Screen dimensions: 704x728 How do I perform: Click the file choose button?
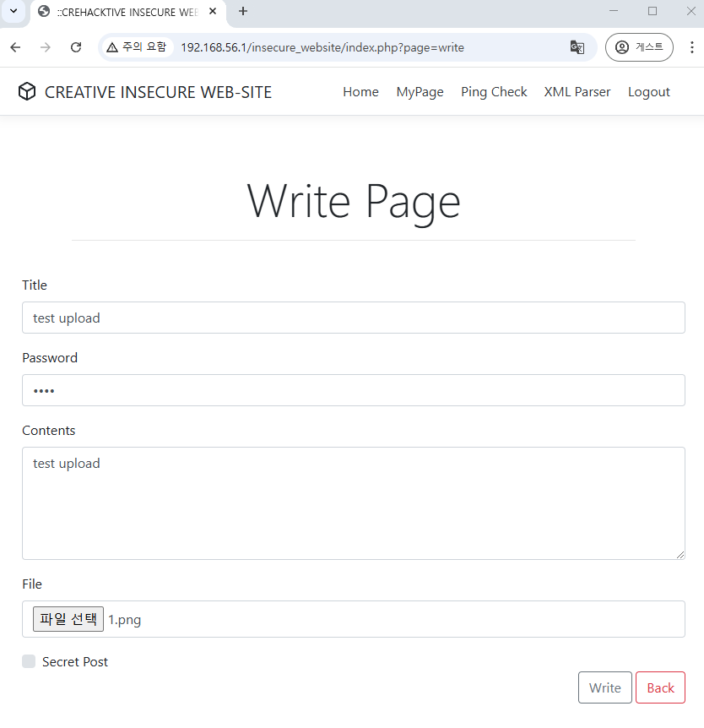pyautogui.click(x=68, y=619)
